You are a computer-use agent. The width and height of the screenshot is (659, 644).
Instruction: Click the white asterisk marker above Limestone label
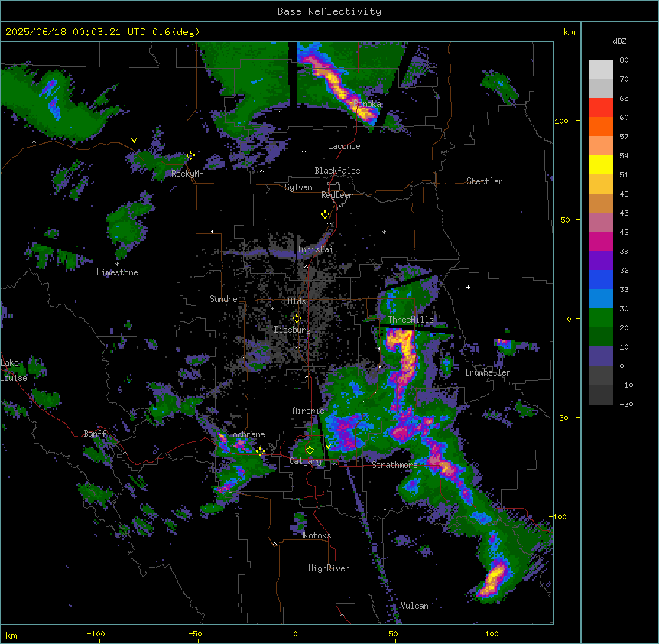coord(117,265)
